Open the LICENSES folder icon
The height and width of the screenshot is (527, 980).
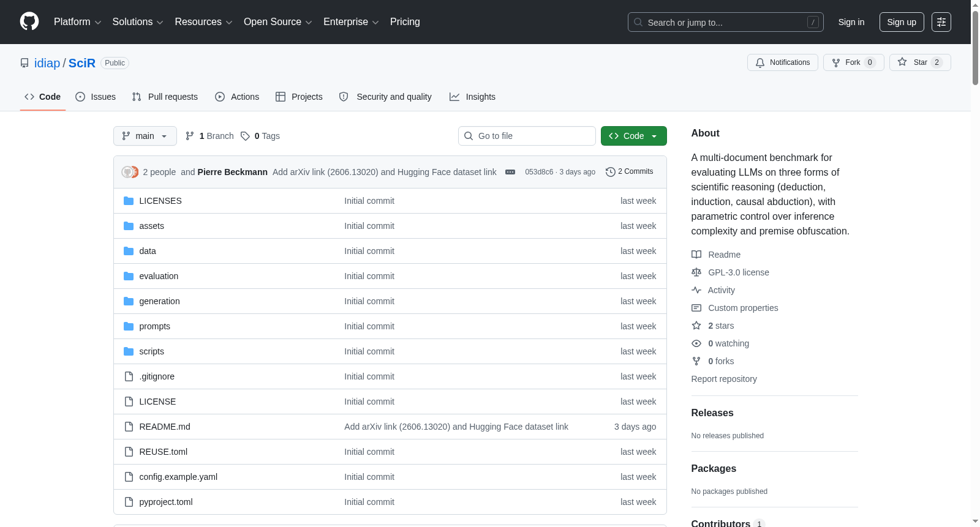pyautogui.click(x=129, y=201)
